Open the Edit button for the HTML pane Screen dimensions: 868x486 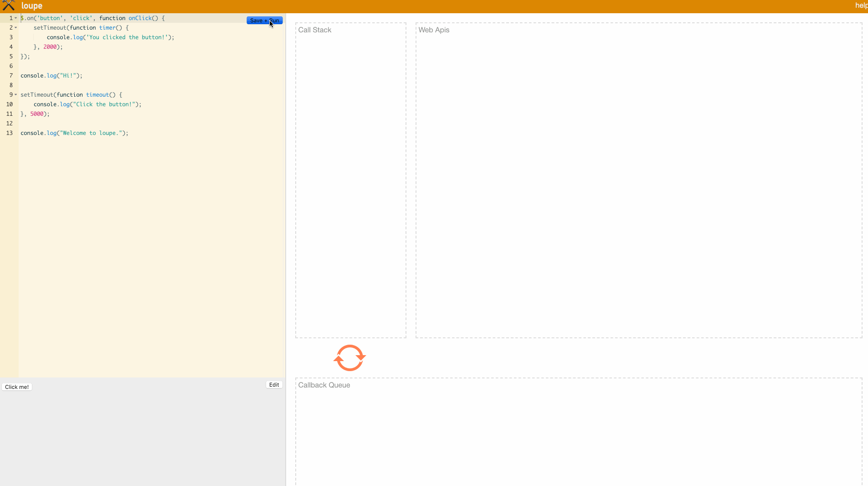click(x=274, y=385)
